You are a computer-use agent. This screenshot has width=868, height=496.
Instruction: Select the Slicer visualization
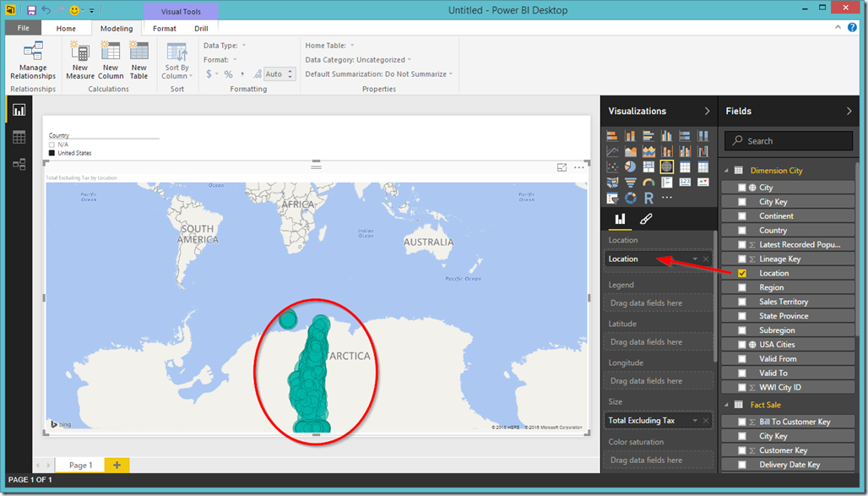pyautogui.click(x=612, y=198)
